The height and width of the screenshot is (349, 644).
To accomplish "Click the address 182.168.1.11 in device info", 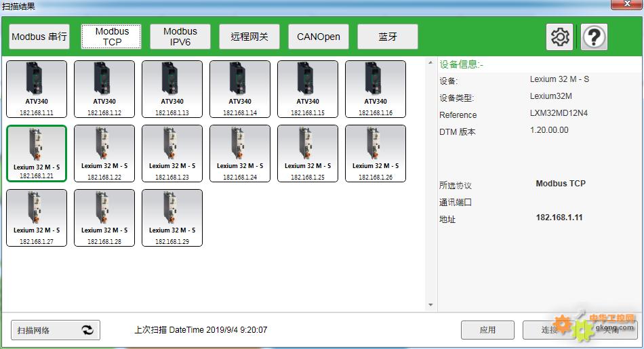I will pos(559,218).
